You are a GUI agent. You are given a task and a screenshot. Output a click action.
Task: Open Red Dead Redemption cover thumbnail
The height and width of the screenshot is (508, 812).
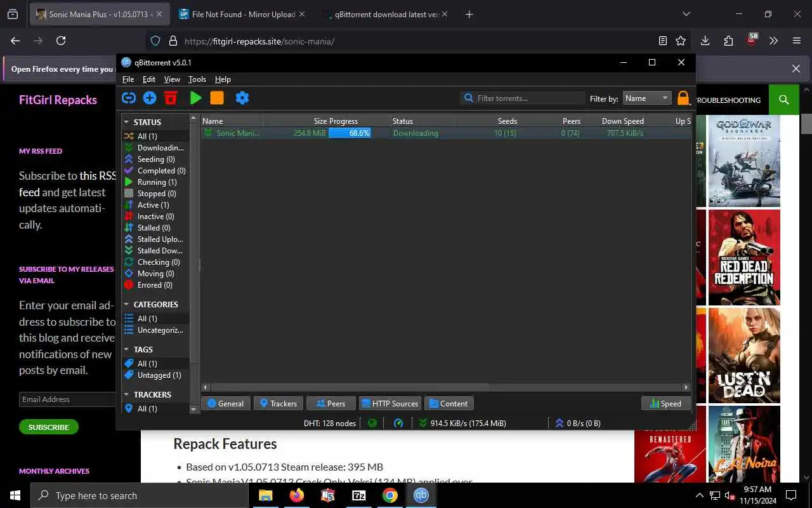click(744, 258)
